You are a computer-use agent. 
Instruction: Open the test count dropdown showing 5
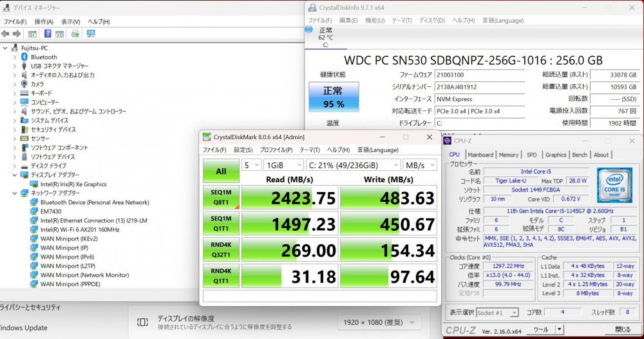[x=251, y=165]
